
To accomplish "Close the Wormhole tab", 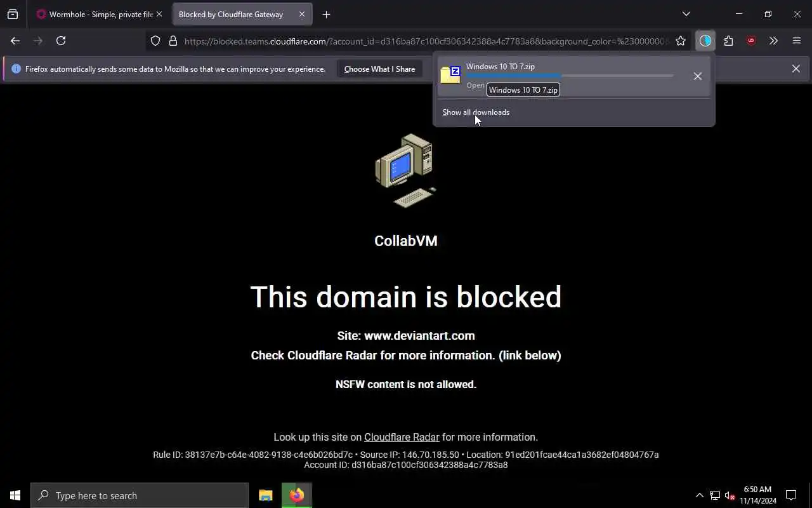I will [159, 14].
